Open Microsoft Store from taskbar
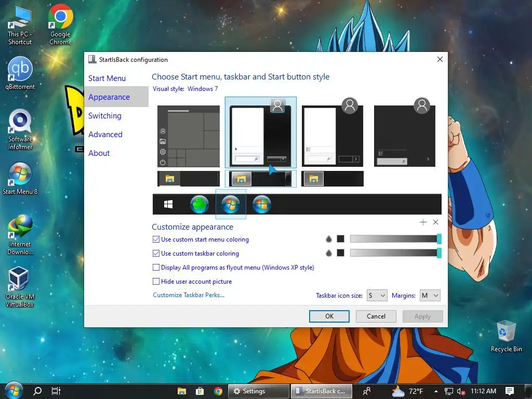The width and height of the screenshot is (532, 399). pos(200,391)
